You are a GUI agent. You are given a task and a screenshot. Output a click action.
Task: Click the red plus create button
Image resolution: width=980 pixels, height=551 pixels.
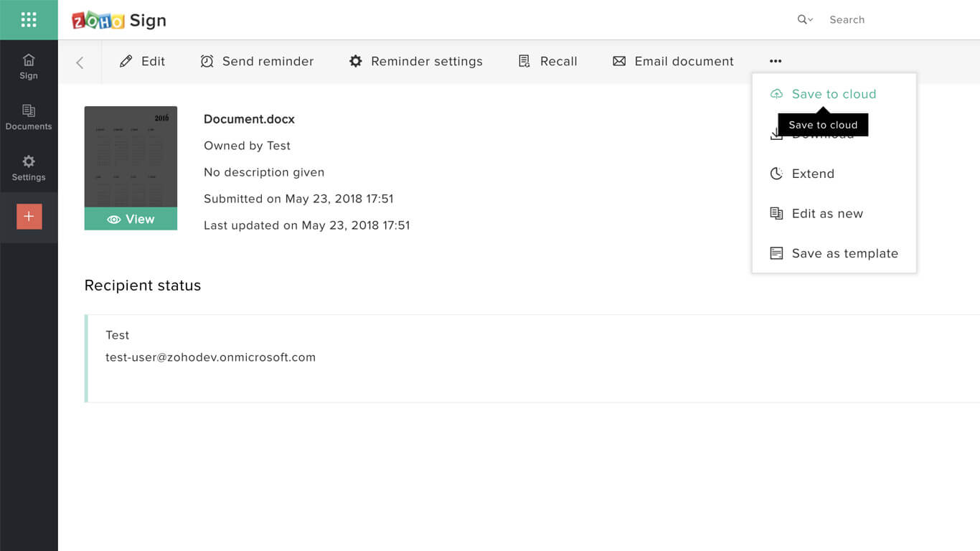[29, 217]
